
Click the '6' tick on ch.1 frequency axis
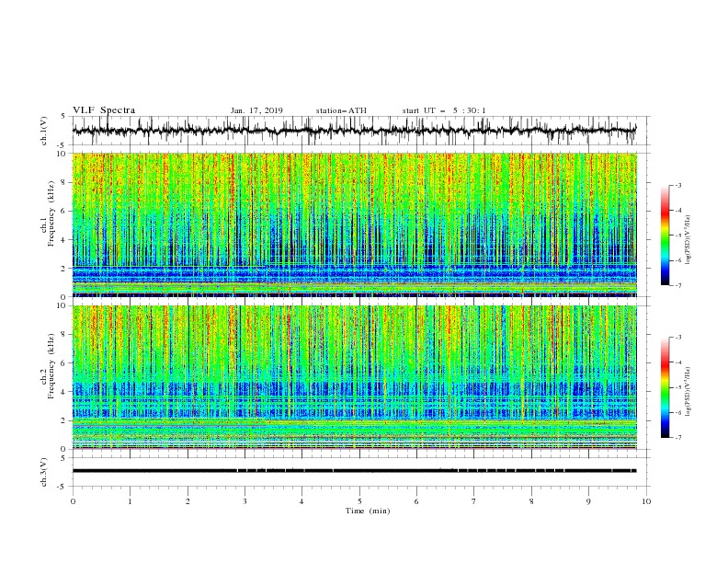pos(64,212)
